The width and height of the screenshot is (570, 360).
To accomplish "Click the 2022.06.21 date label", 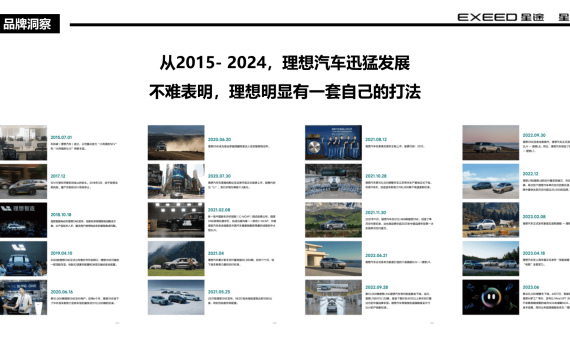I will tap(376, 256).
